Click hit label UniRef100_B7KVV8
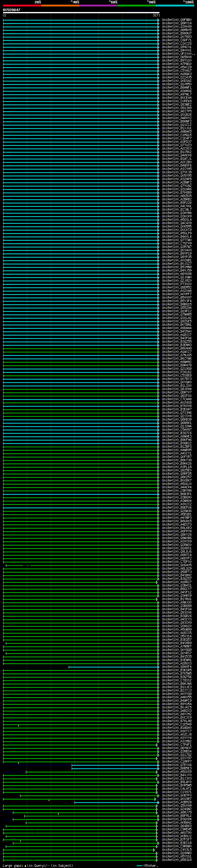The image size is (197, 868). 177,406
